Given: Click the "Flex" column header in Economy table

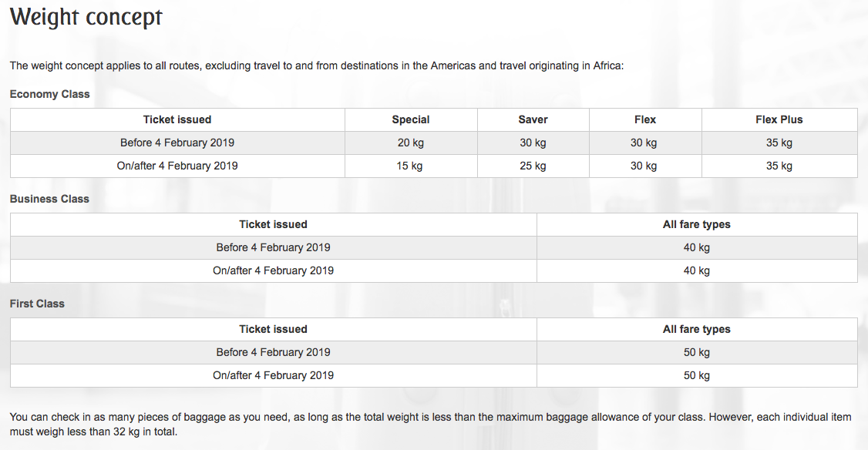Looking at the screenshot, I should pyautogui.click(x=645, y=119).
